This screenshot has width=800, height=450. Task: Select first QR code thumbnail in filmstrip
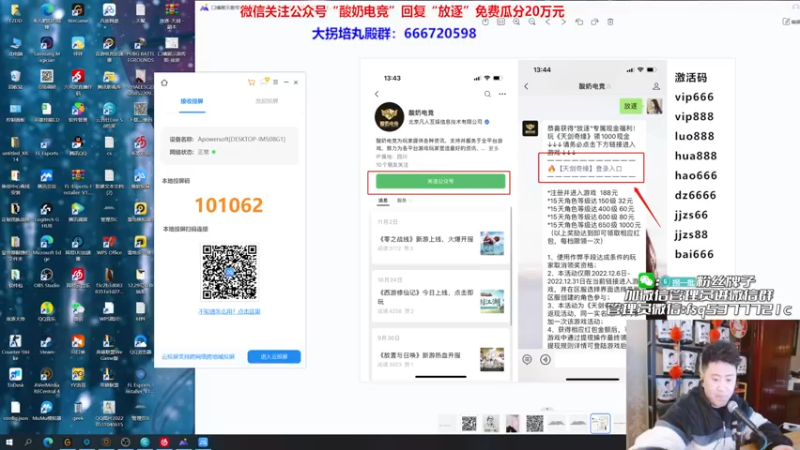(x=469, y=423)
